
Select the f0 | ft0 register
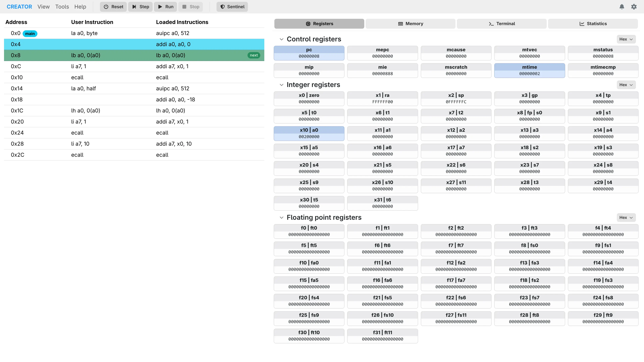(x=309, y=231)
